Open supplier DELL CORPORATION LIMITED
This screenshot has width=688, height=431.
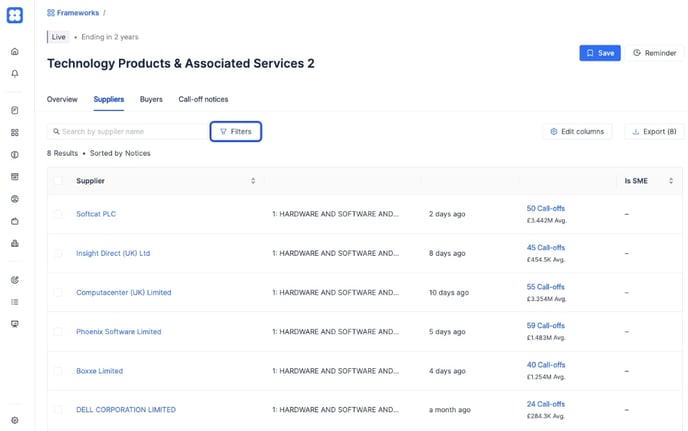126,409
